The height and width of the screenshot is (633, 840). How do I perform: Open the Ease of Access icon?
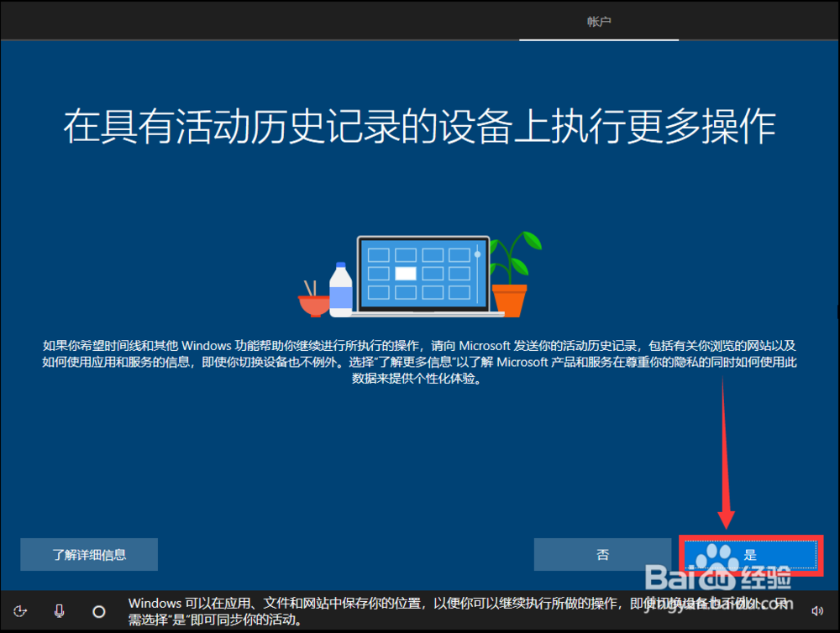[20, 611]
